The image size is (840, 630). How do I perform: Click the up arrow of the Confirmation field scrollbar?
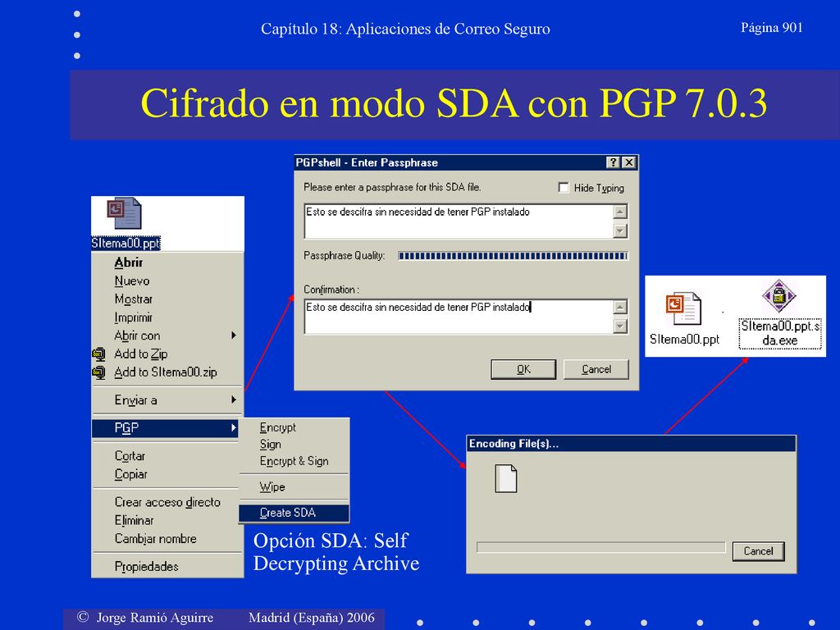(x=620, y=307)
